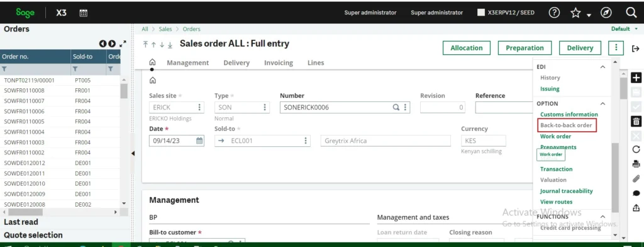The width and height of the screenshot is (644, 247).
Task: Click the export share icon
Action: (x=636, y=207)
